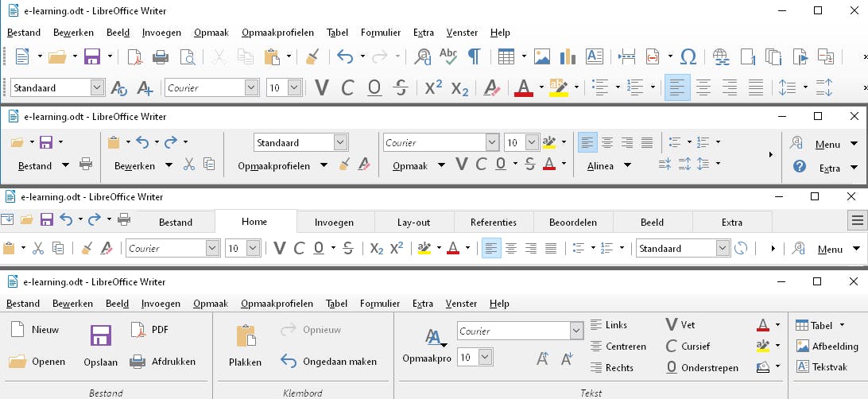Click the Insert Chart icon in top window
Image resolution: width=868 pixels, height=399 pixels.
pos(568,56)
